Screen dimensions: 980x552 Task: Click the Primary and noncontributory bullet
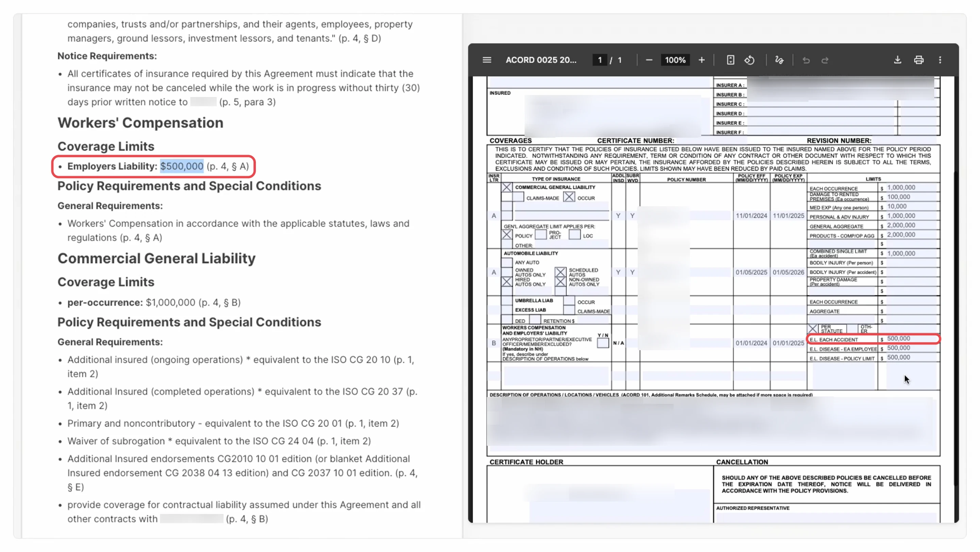pyautogui.click(x=233, y=423)
